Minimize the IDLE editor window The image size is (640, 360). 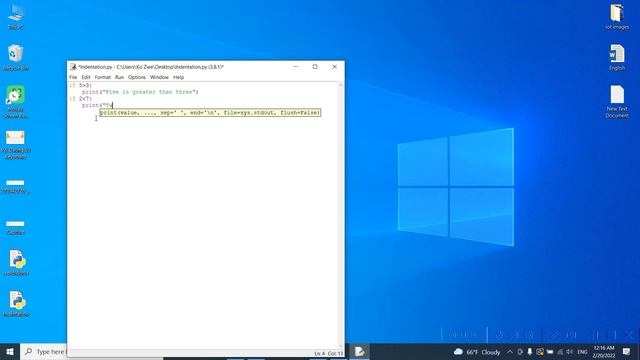click(296, 67)
